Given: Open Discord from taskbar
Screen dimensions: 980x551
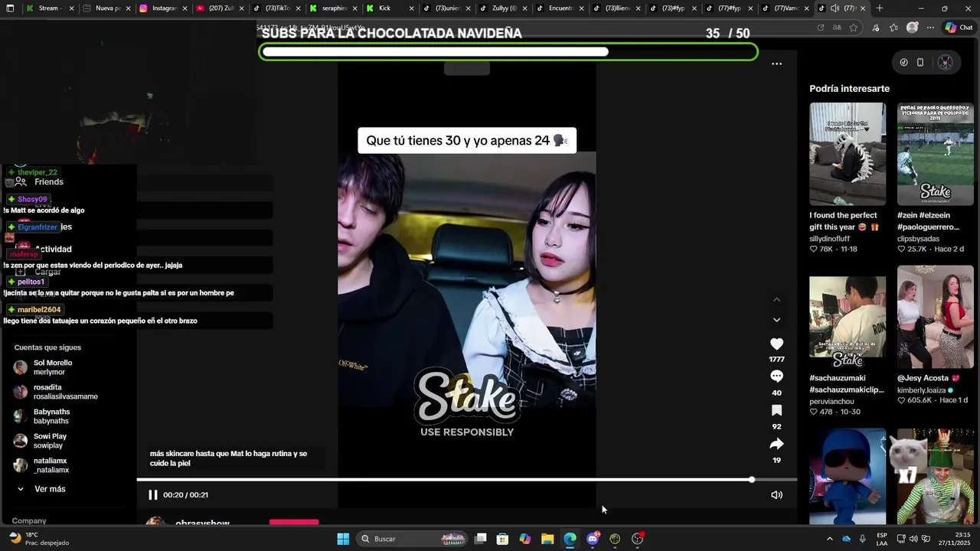Looking at the screenshot, I should (592, 539).
